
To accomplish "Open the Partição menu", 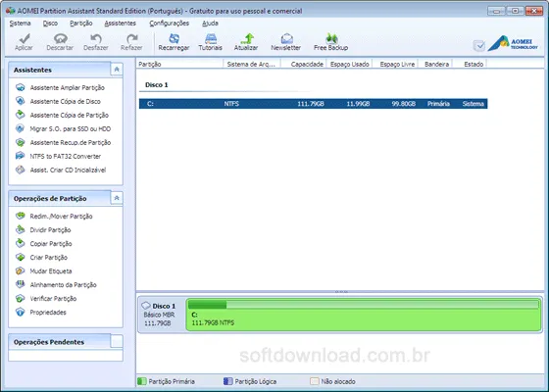I will pyautogui.click(x=80, y=24).
